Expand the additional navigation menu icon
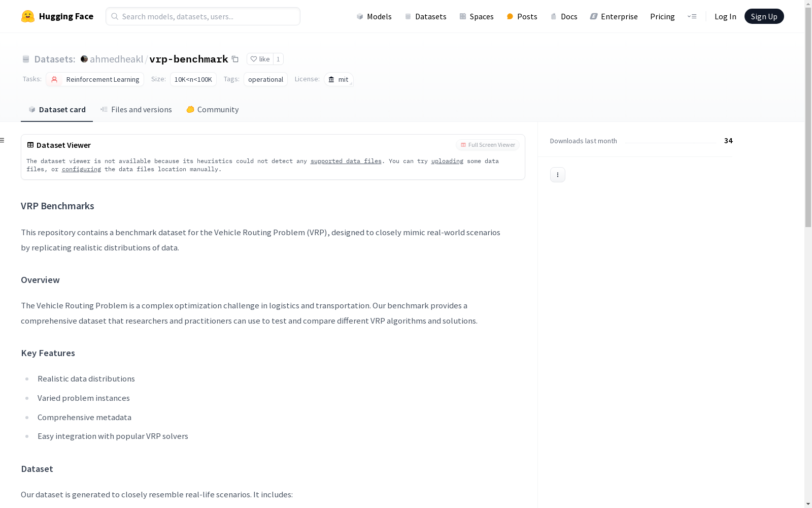Image resolution: width=812 pixels, height=508 pixels. point(692,16)
